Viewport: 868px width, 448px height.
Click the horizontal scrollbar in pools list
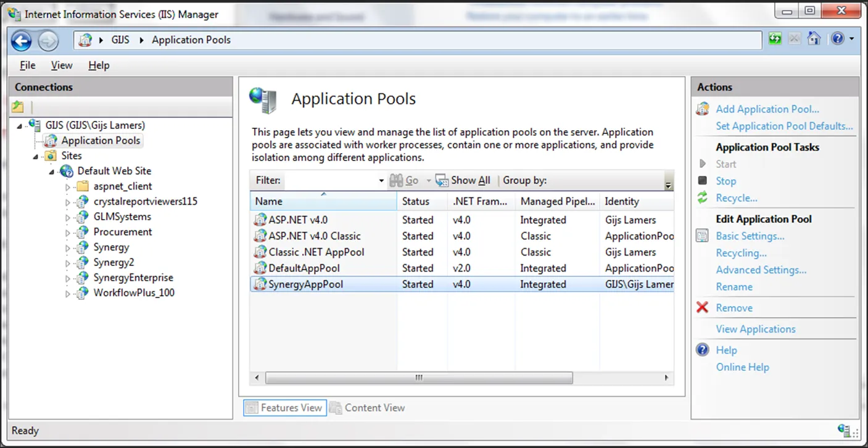pos(418,378)
